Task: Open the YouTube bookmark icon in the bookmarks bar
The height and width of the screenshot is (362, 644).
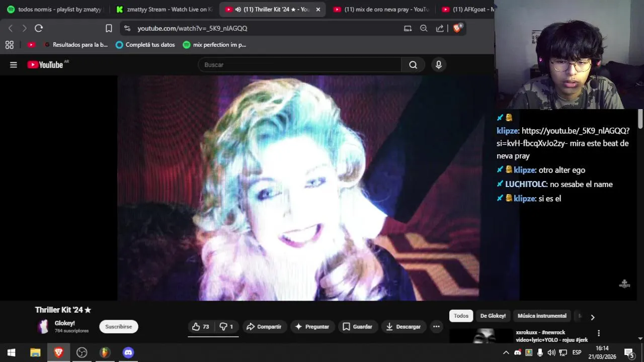Action: 32,45
